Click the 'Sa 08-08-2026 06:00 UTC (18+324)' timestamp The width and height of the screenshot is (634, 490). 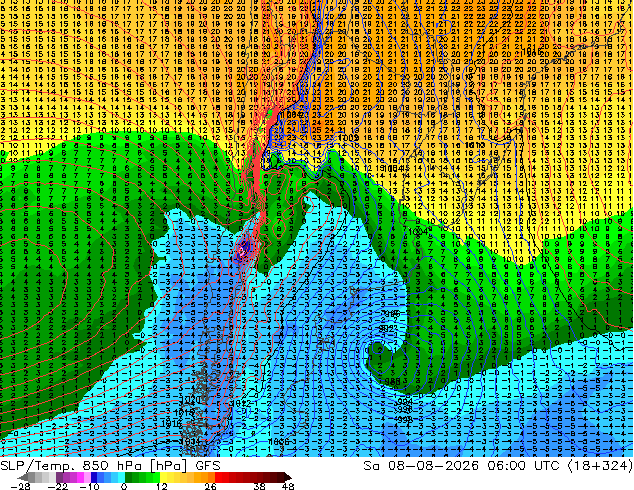(498, 466)
